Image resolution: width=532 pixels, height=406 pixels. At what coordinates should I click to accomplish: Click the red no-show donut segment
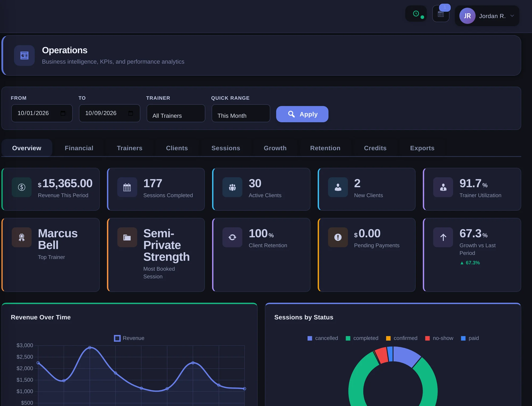click(382, 355)
